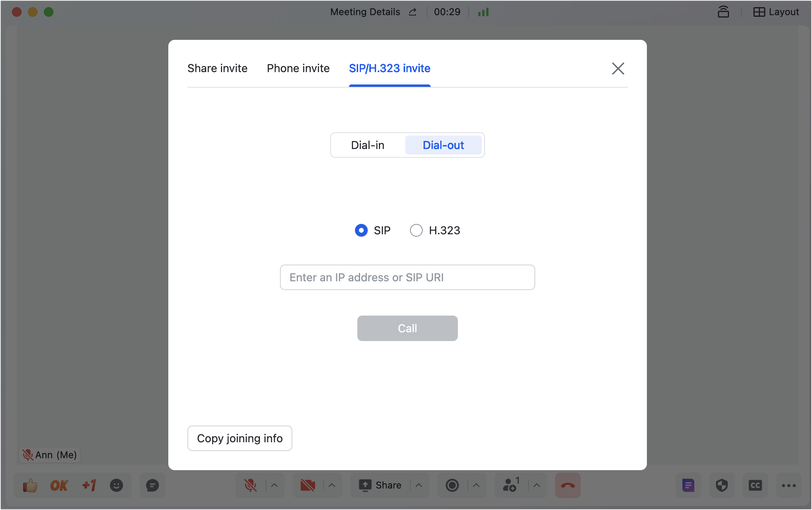Viewport: 812px width, 510px height.
Task: Switch to Dial-out mode
Action: 443,145
